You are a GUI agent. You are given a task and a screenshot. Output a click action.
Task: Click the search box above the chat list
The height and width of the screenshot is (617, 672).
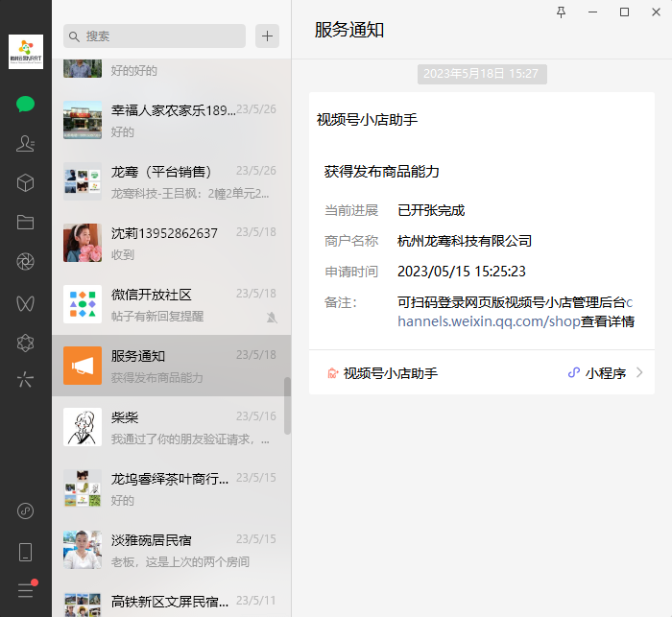coord(155,36)
